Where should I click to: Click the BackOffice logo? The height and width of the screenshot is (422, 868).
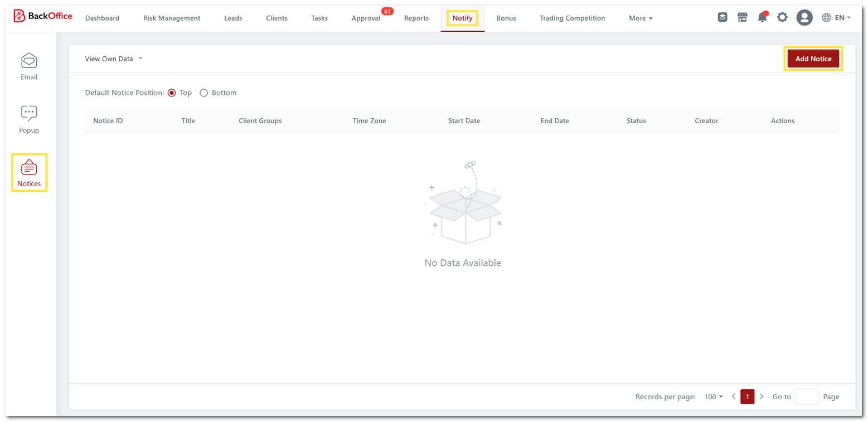click(43, 16)
